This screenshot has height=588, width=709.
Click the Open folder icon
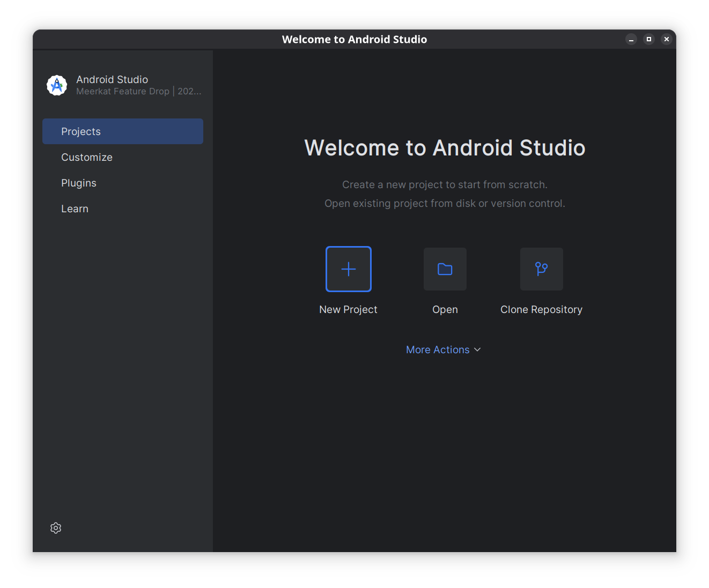445,269
